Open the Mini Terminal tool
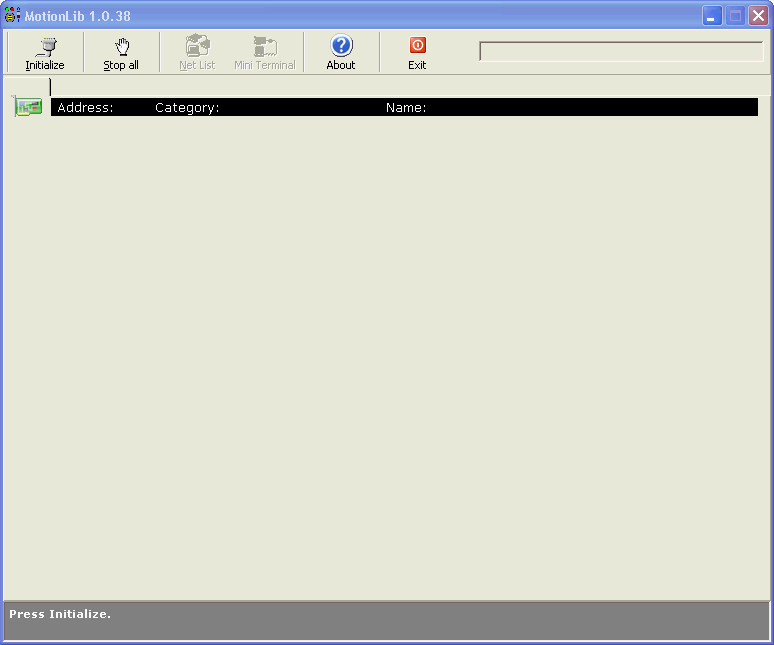774x645 pixels. click(x=265, y=53)
